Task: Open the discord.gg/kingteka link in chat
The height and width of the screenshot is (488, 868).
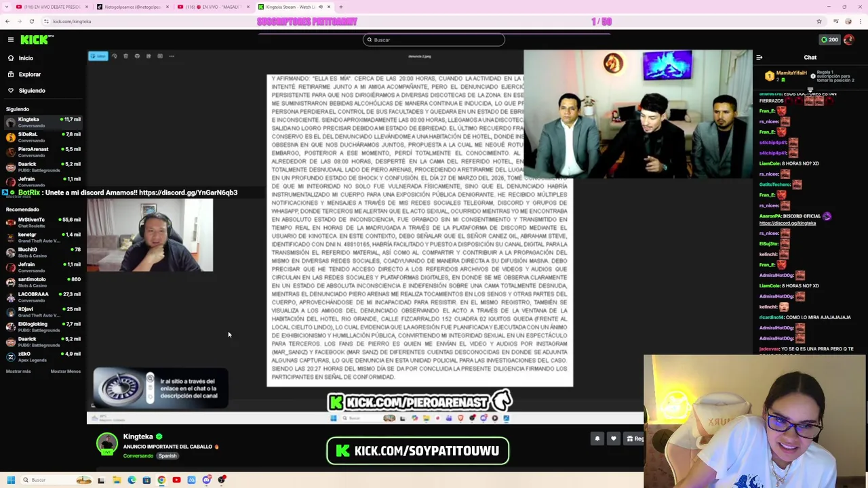Action: click(x=787, y=223)
